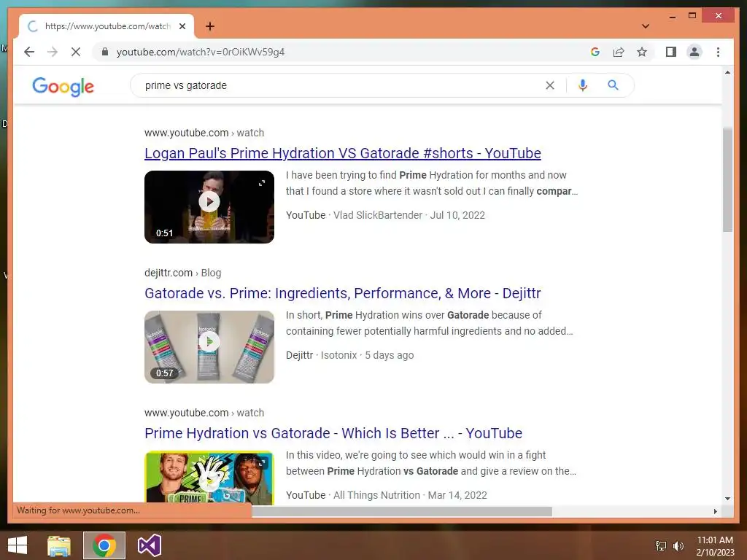Open the volume tray icon
747x560 pixels.
tap(678, 545)
